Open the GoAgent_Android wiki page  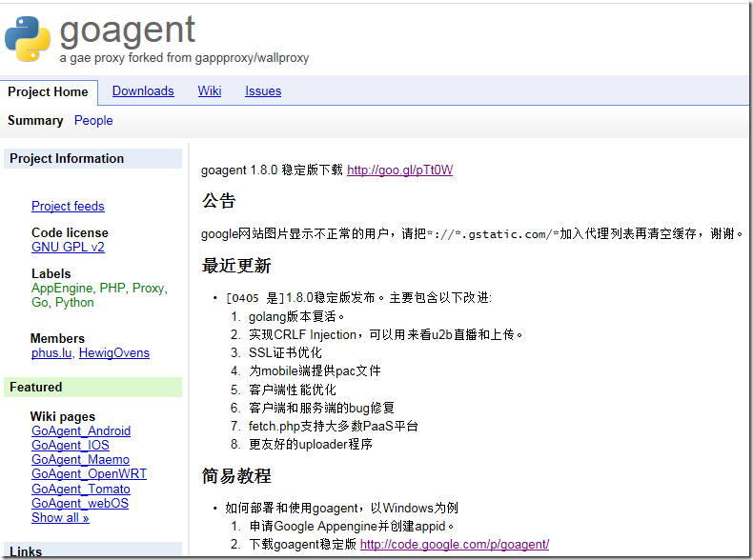[x=81, y=431]
